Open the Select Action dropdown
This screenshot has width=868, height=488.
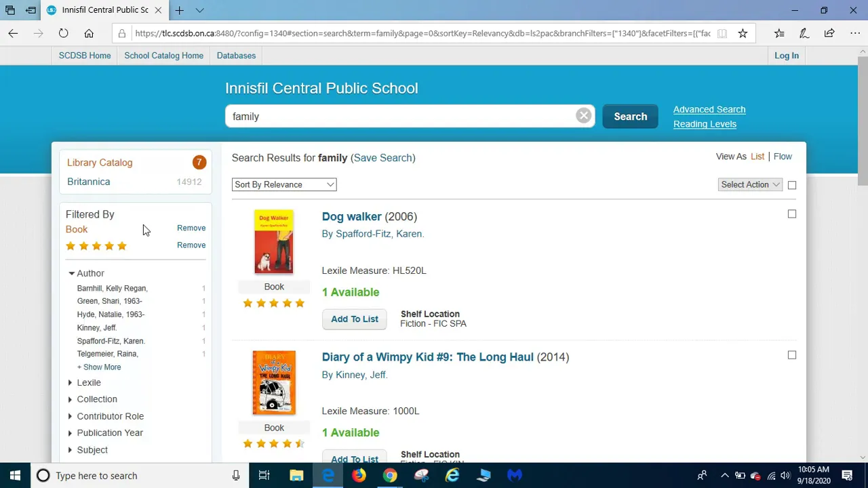coord(750,184)
